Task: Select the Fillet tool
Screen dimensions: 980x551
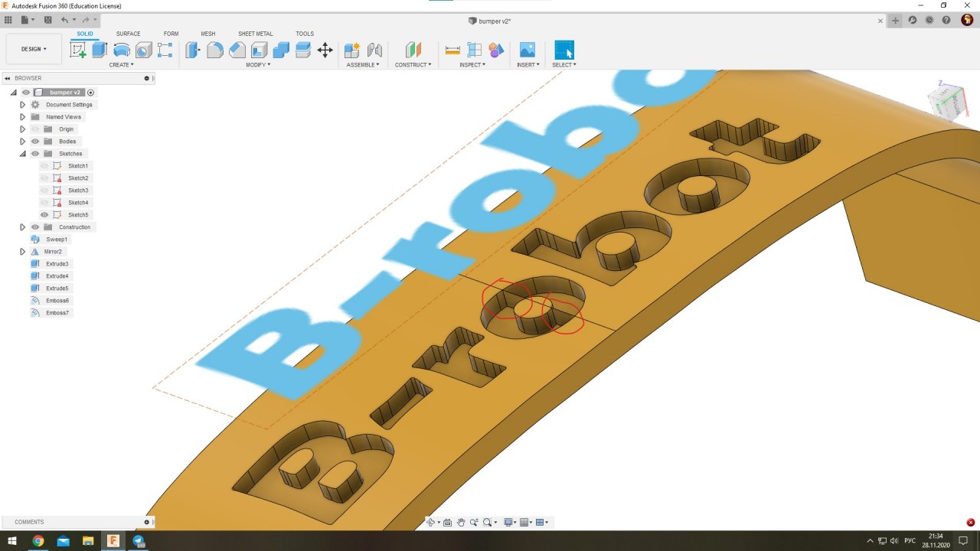Action: [x=215, y=51]
